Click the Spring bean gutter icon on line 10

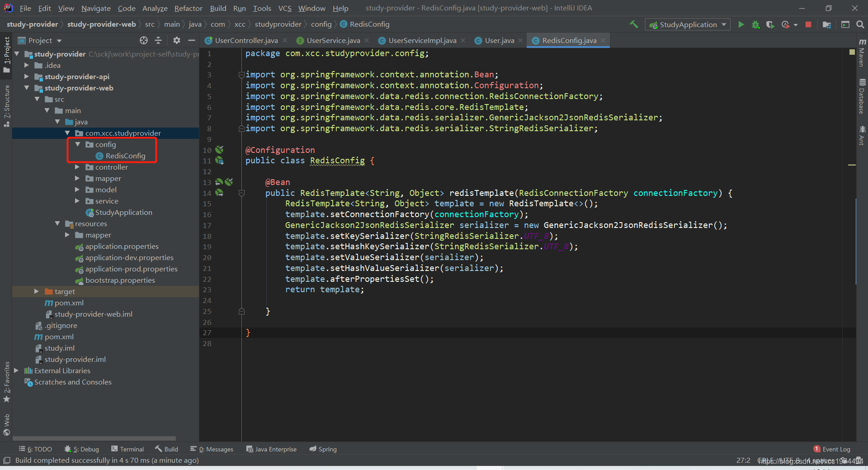coord(219,150)
